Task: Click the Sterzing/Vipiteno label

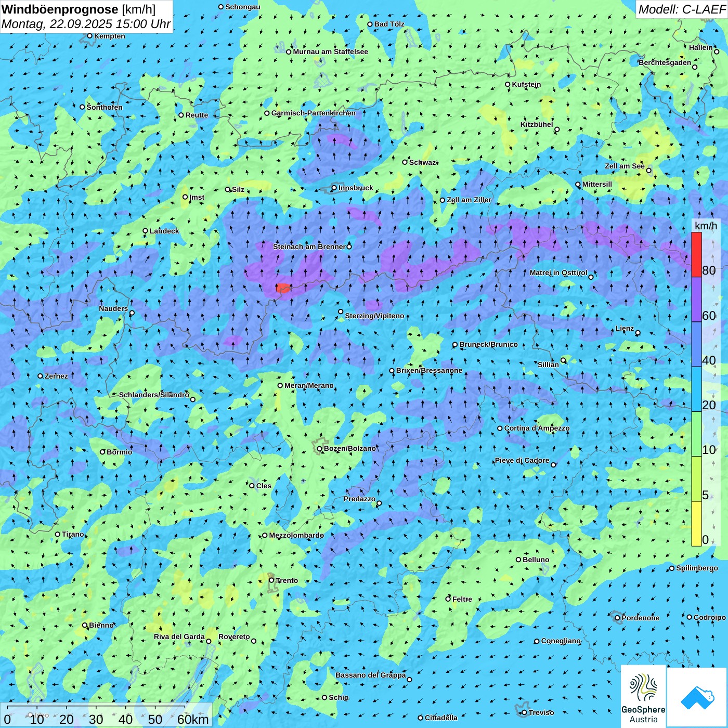Action: click(x=374, y=316)
